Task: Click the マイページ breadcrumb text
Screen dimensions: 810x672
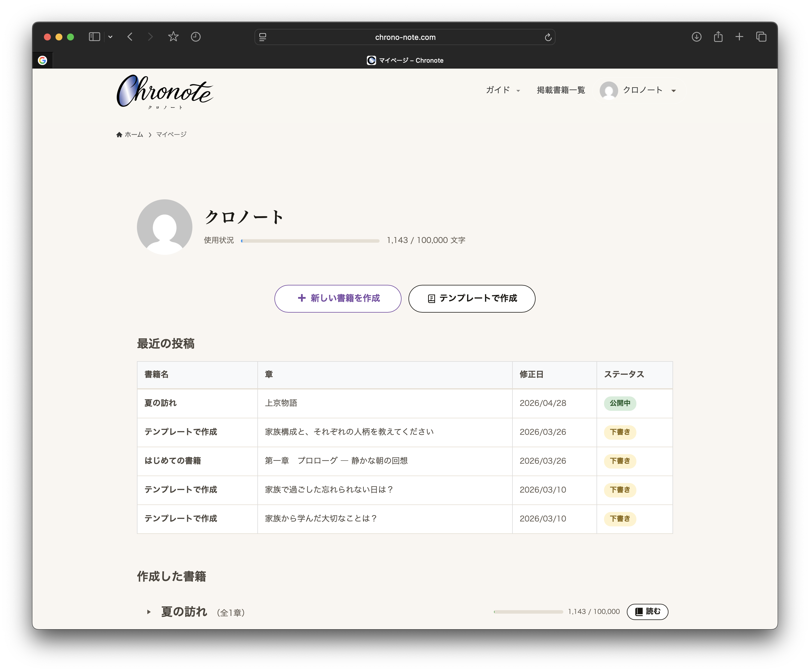Action: pos(171,135)
